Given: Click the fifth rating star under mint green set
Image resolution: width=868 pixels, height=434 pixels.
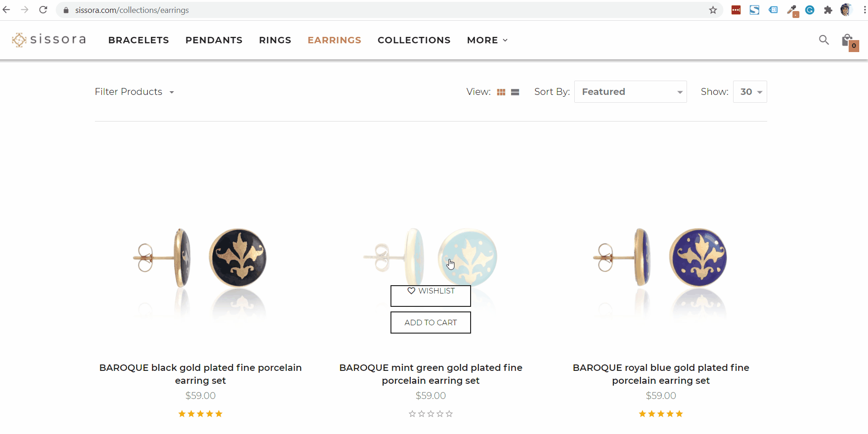Looking at the screenshot, I should [450, 414].
